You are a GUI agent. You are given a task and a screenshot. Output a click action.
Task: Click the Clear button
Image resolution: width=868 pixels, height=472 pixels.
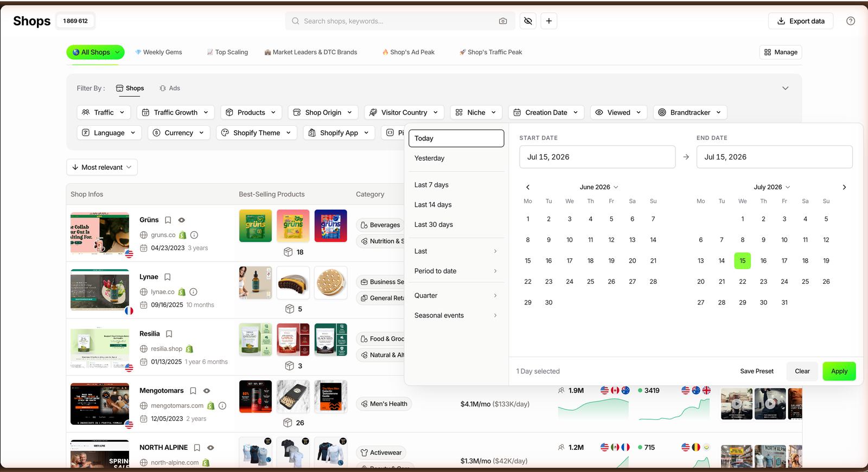pyautogui.click(x=802, y=371)
